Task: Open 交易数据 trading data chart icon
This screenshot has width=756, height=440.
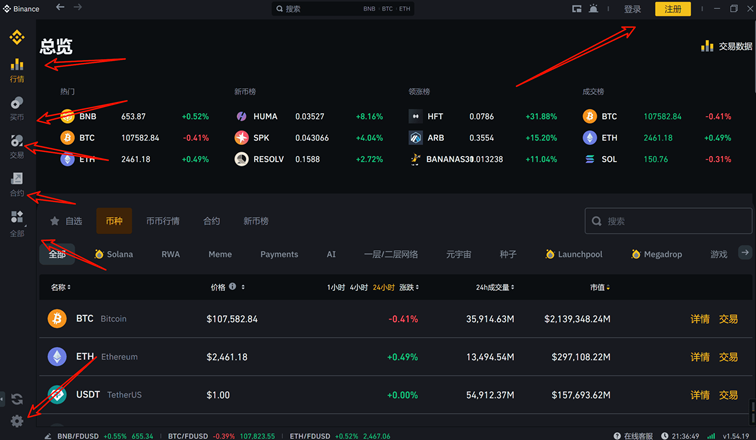Action: point(707,46)
